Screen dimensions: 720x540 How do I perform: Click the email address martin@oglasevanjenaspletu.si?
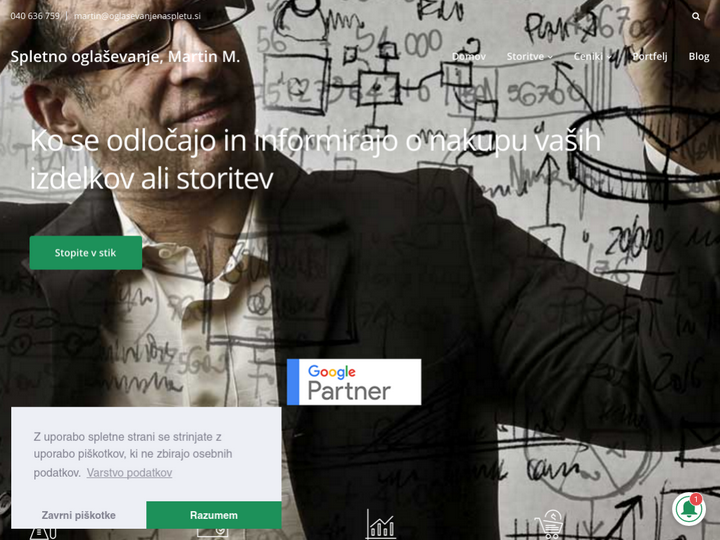pyautogui.click(x=137, y=16)
